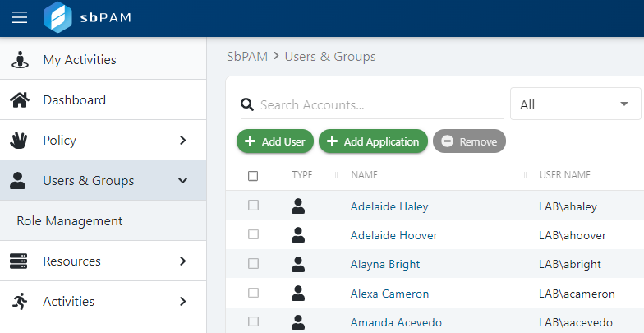Collapse the Users & Groups section
Image resolution: width=644 pixels, height=333 pixels.
(183, 181)
